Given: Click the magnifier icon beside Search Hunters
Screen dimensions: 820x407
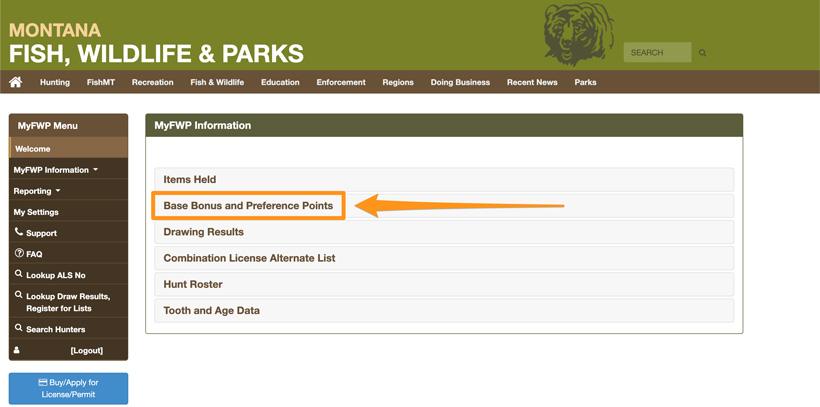Looking at the screenshot, I should pyautogui.click(x=19, y=328).
